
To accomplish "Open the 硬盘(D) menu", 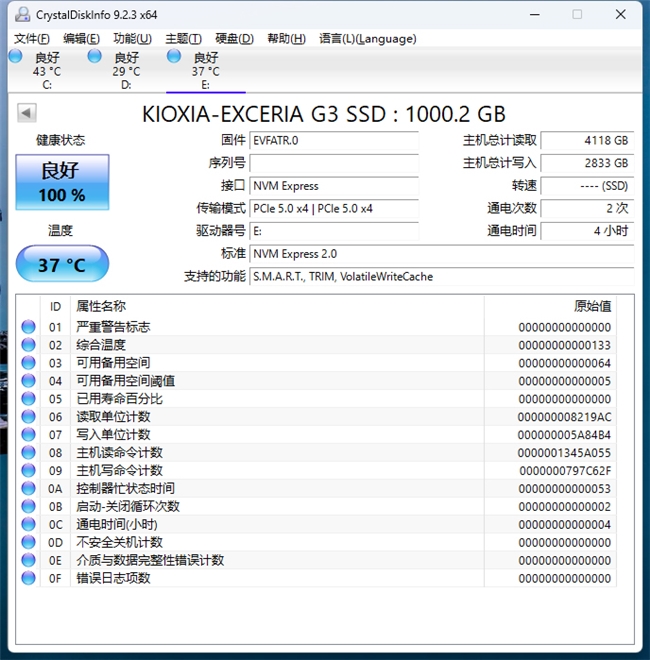I will [234, 39].
